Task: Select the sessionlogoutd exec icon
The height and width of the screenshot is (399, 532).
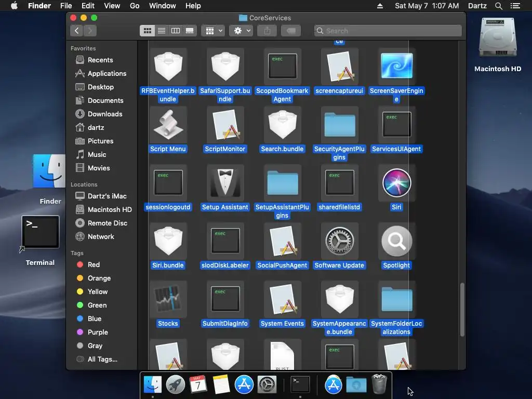Action: click(x=168, y=183)
